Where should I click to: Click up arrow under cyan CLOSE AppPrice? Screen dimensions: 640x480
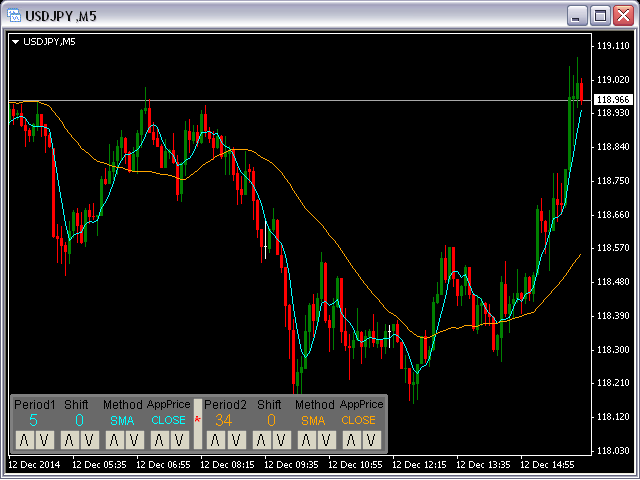(158, 440)
